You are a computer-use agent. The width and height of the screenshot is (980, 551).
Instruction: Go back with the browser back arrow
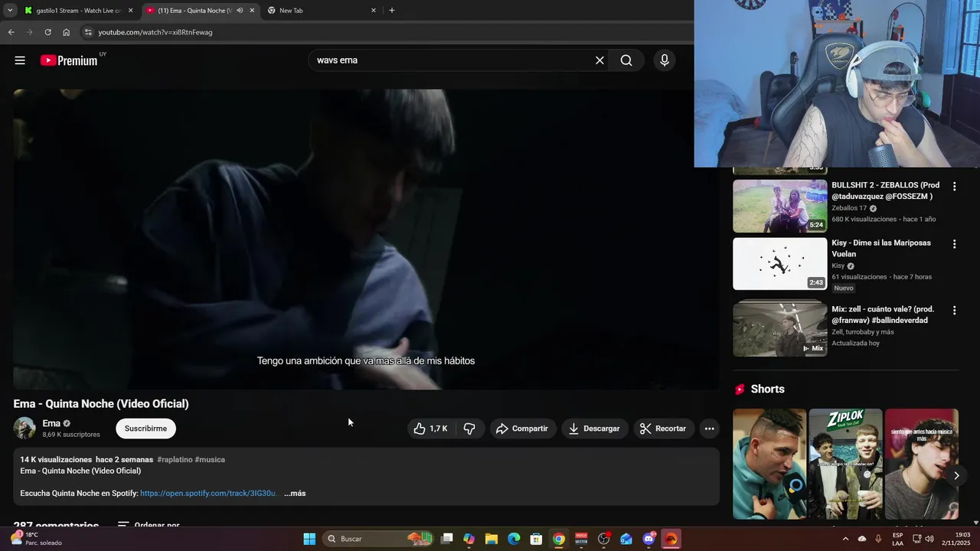[11, 32]
